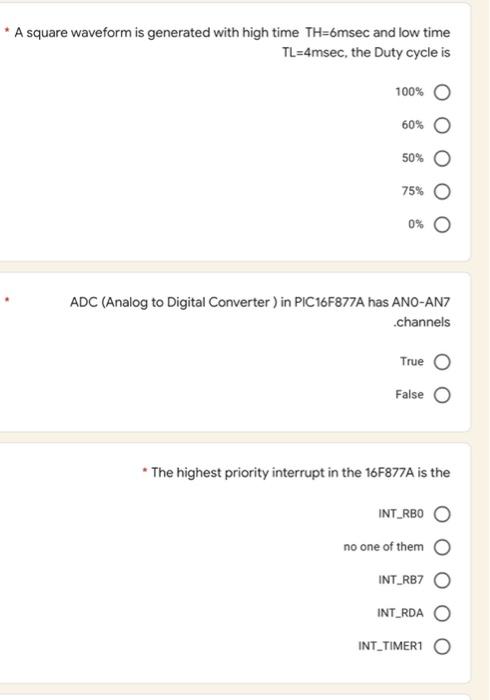Select INT_RB0 as highest priority interrupt
490x700 pixels.
[442, 514]
